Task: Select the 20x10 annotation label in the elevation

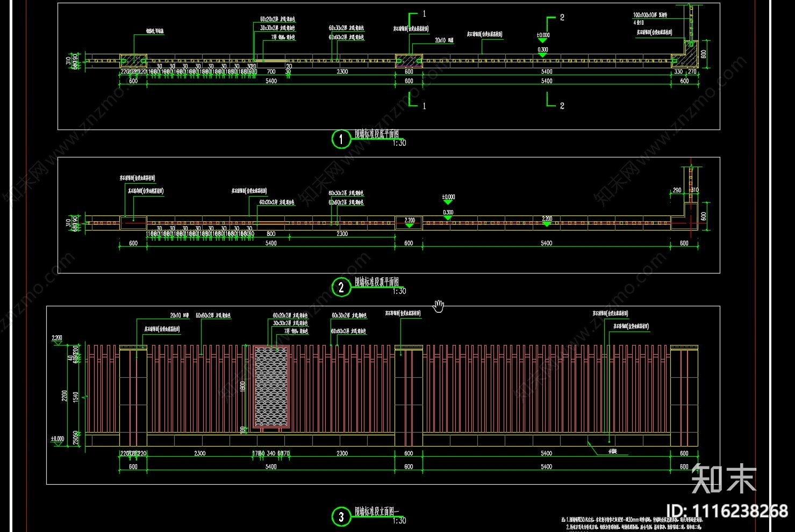Action: [180, 316]
